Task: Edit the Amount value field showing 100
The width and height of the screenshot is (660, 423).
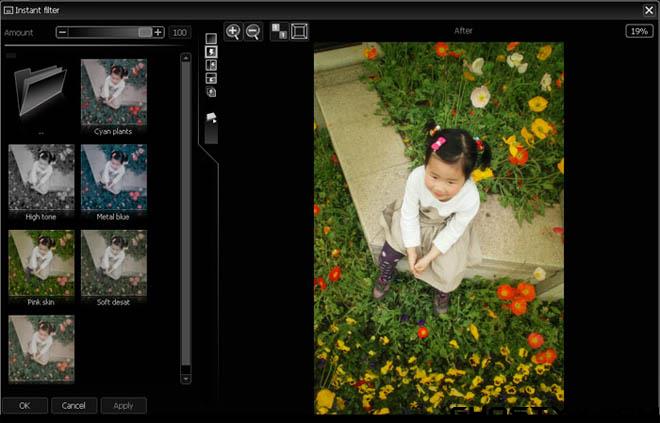Action: pyautogui.click(x=180, y=32)
